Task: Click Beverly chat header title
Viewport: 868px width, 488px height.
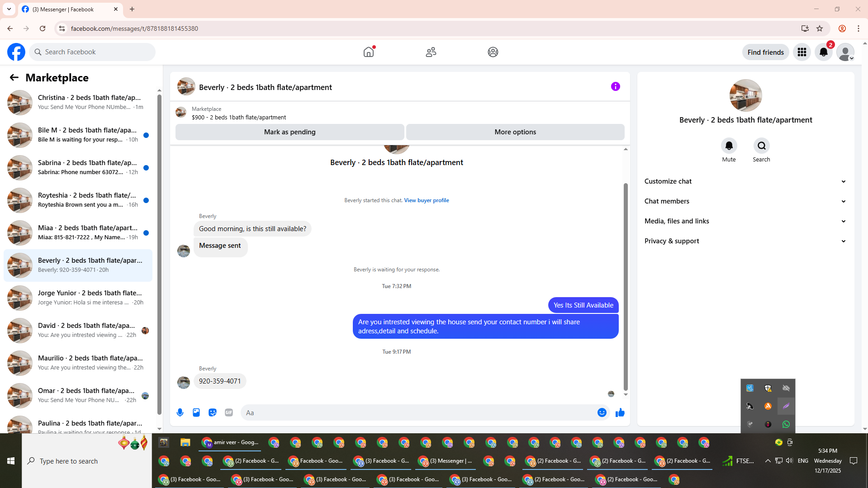Action: click(266, 87)
